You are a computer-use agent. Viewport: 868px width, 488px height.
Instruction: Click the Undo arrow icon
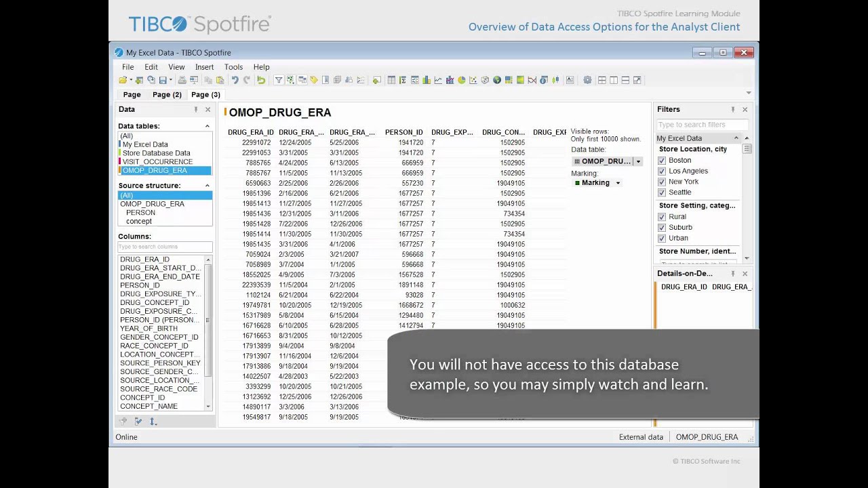pos(235,80)
